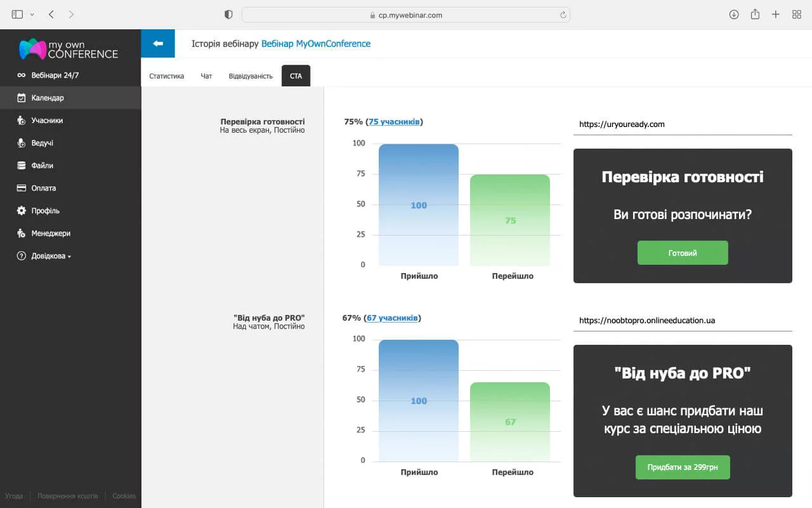Open the Відвідуваність tab
812x508 pixels.
[x=251, y=76]
